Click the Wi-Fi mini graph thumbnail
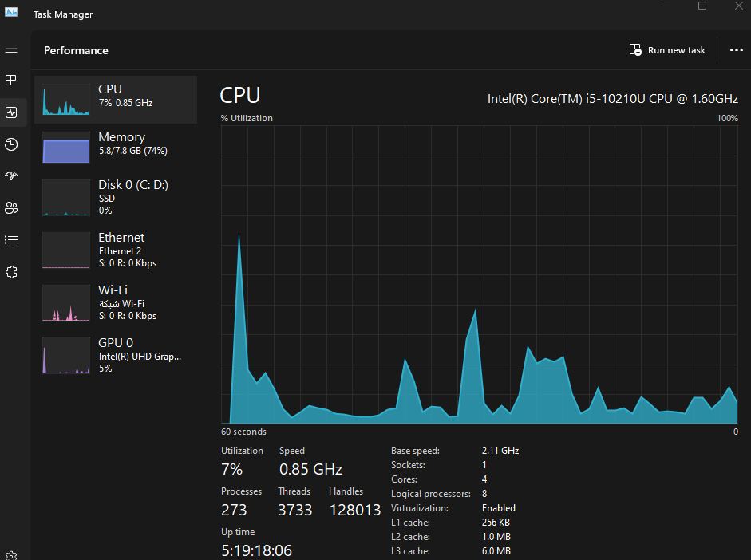 [x=66, y=303]
